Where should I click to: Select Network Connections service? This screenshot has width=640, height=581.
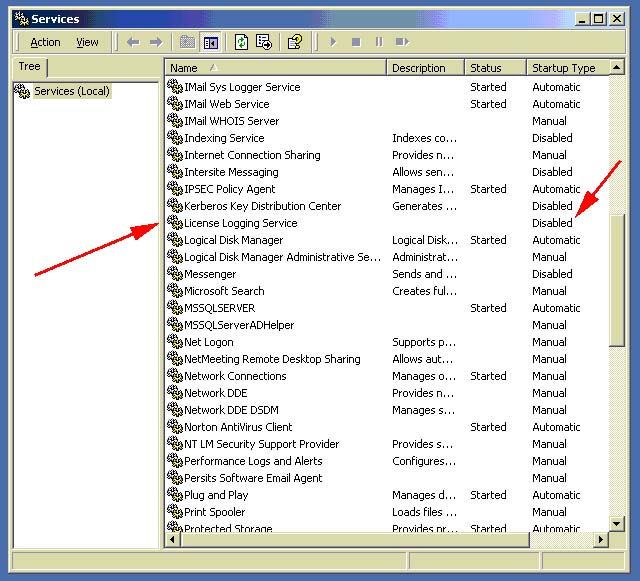pyautogui.click(x=235, y=376)
